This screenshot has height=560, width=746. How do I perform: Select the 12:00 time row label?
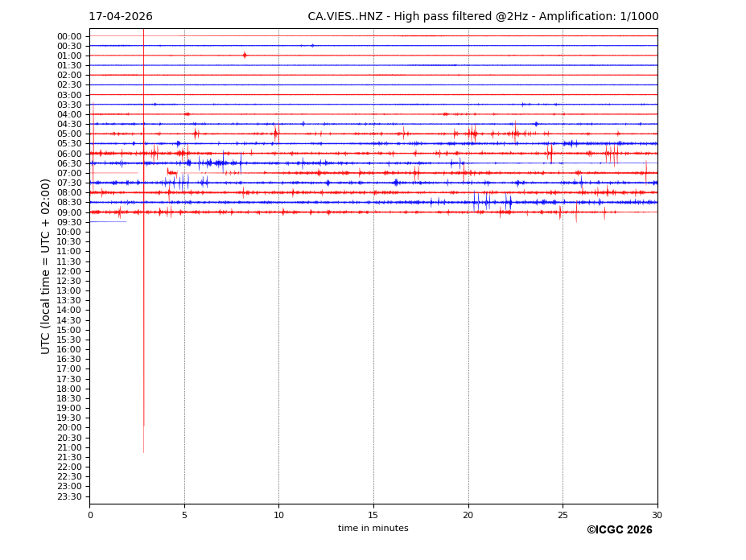pos(69,271)
